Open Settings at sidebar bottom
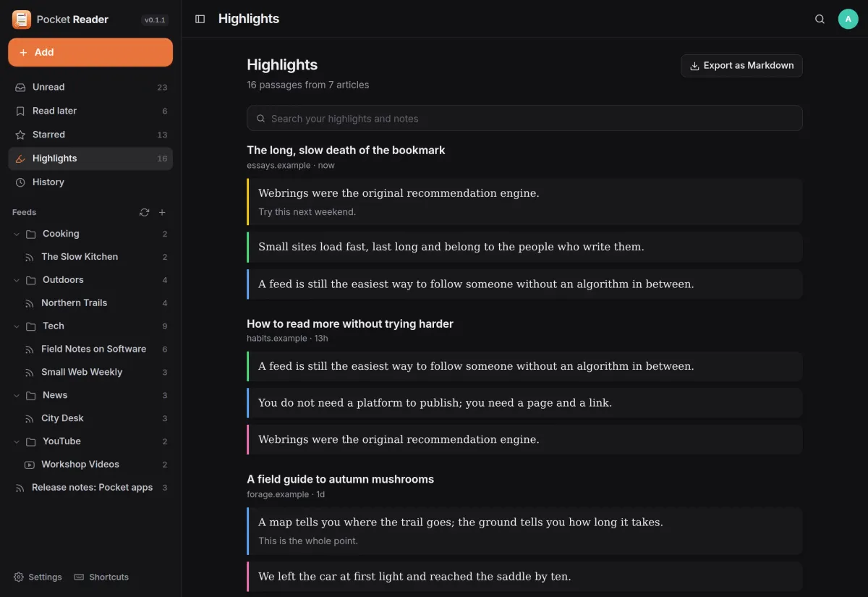 [38, 577]
